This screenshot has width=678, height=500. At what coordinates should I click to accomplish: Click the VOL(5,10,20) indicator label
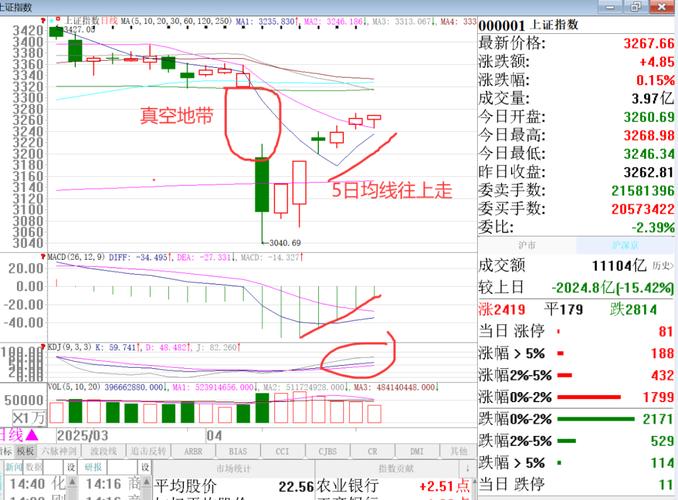pos(74,387)
